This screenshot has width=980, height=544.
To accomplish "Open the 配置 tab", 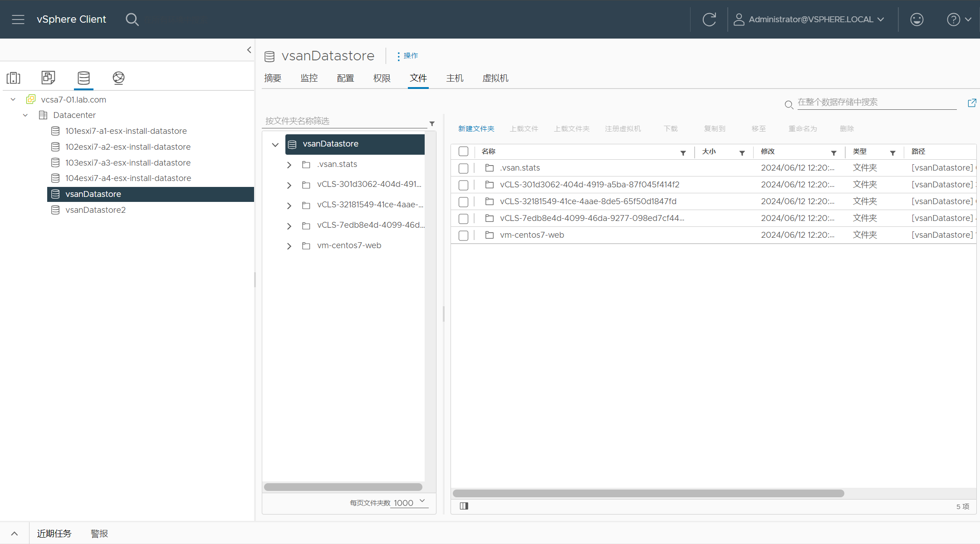I will (345, 78).
